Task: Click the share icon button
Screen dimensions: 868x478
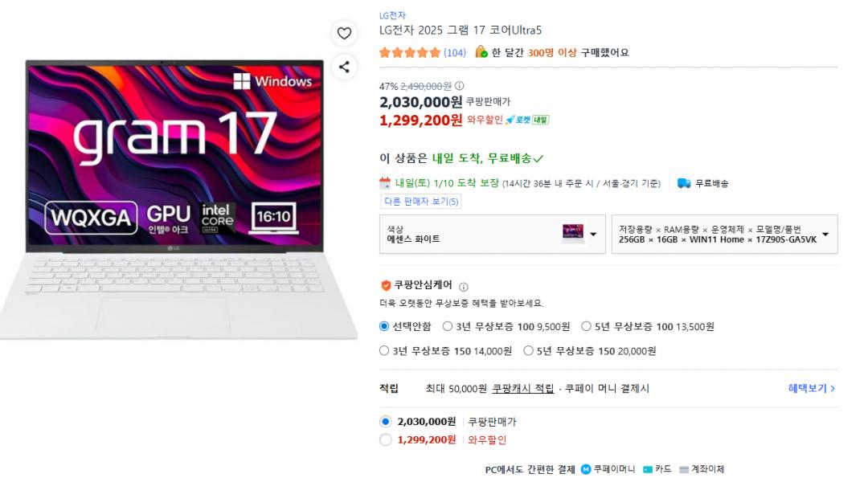Action: 344,67
